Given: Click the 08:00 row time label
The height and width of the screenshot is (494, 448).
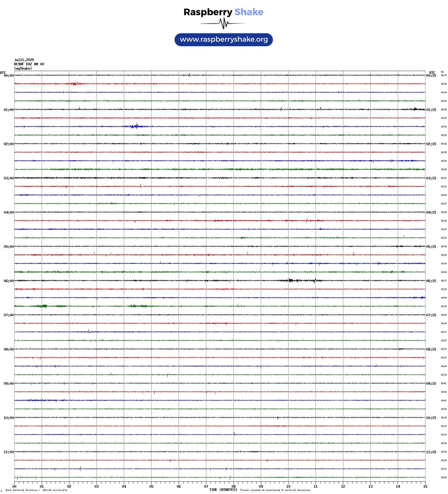Looking at the screenshot, I should 9,349.
